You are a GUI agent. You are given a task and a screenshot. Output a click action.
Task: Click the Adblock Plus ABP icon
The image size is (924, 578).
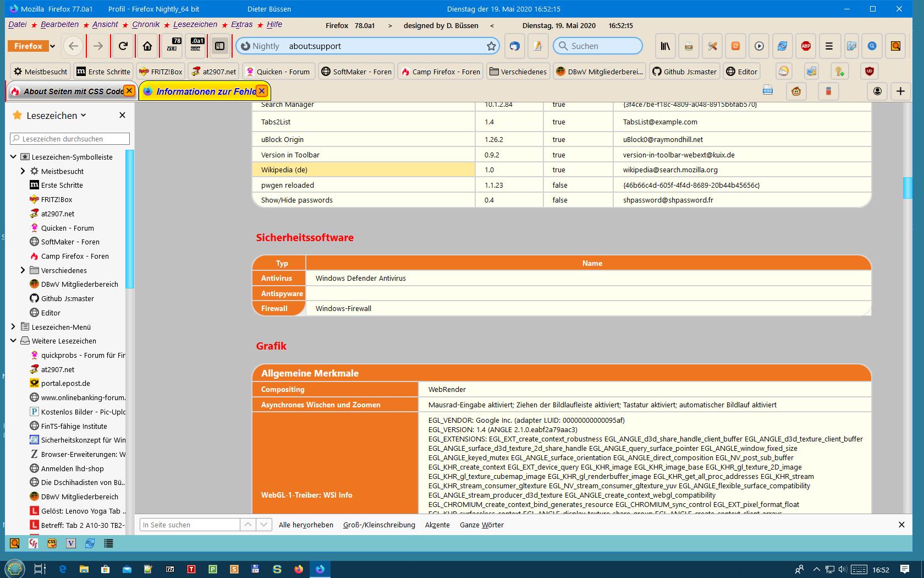point(806,46)
